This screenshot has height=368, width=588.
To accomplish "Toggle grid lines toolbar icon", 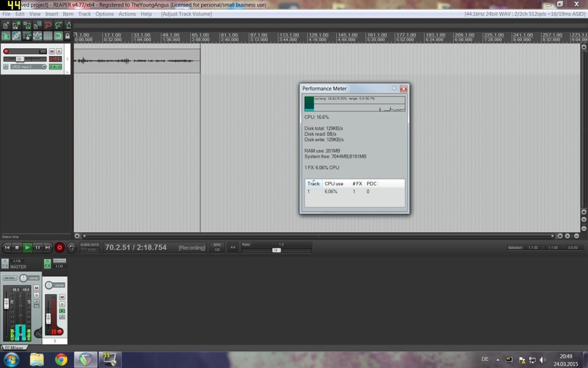I will click(48, 35).
